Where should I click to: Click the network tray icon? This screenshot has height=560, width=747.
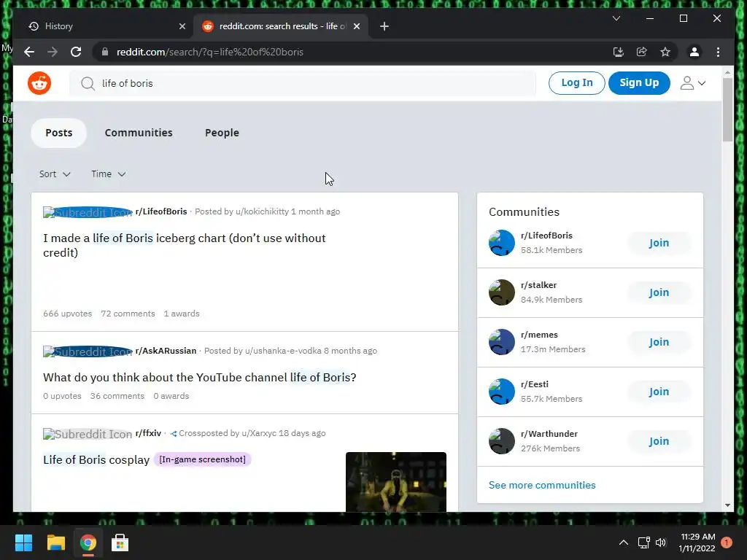click(x=643, y=542)
